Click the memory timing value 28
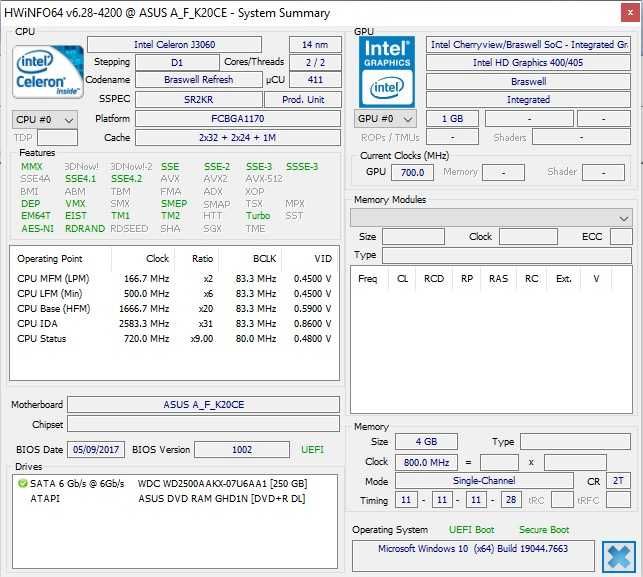 click(x=511, y=500)
